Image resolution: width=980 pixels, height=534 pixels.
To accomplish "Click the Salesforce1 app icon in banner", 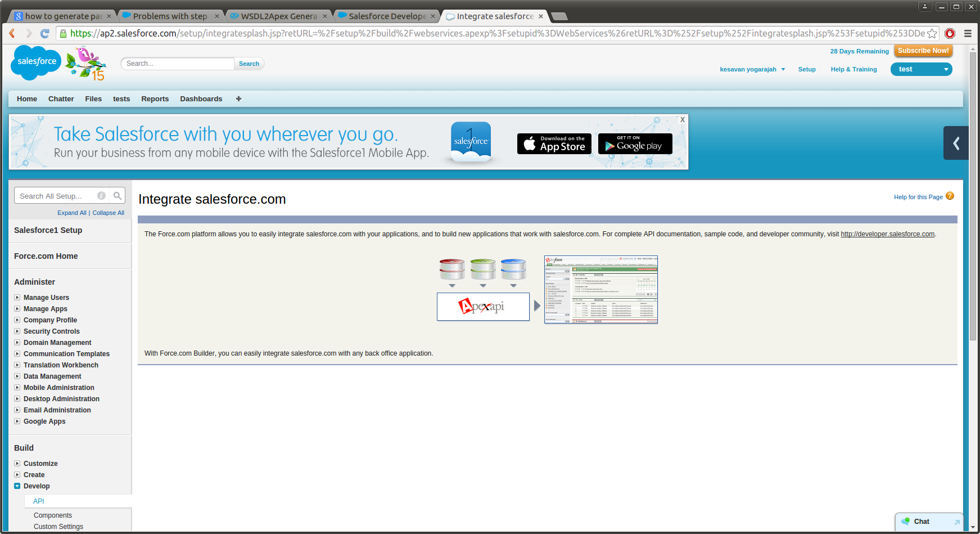I will (471, 141).
